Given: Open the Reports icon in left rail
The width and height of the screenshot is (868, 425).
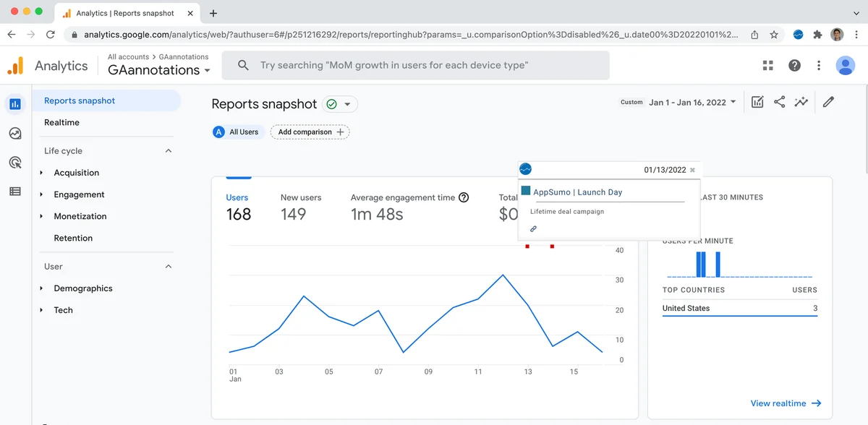Looking at the screenshot, I should point(15,104).
